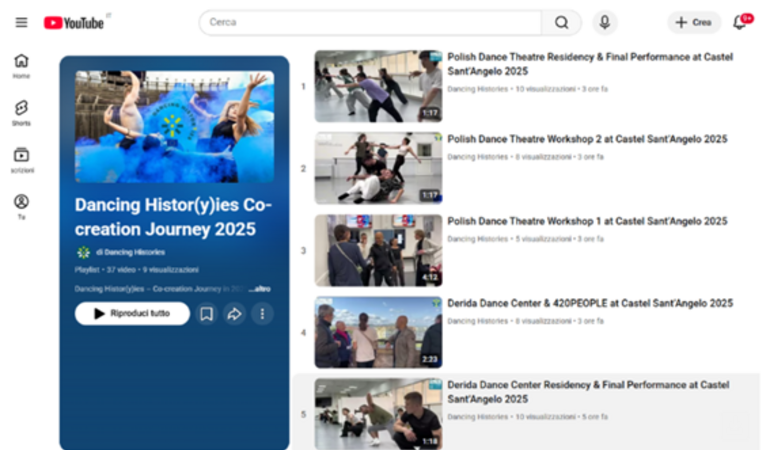The height and width of the screenshot is (450, 770).
Task: Open the notifications bell
Action: coord(740,23)
